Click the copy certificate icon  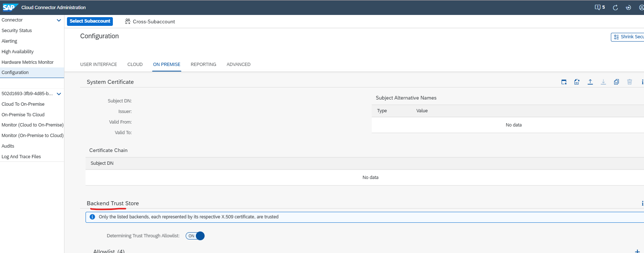tap(616, 82)
